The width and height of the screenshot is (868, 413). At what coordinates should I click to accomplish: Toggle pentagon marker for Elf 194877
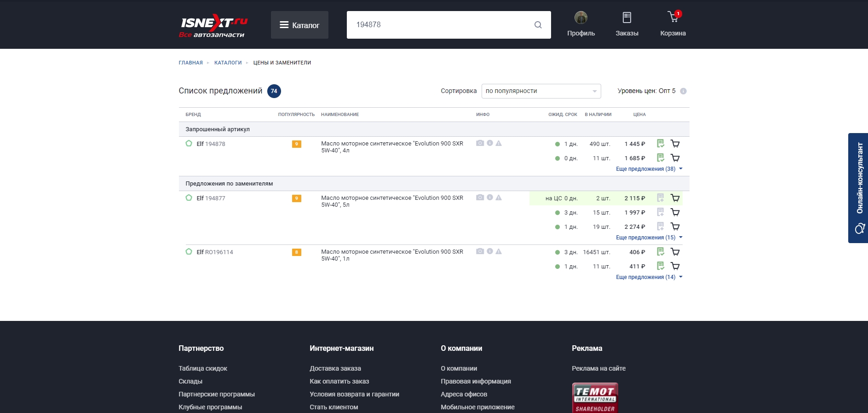click(189, 198)
